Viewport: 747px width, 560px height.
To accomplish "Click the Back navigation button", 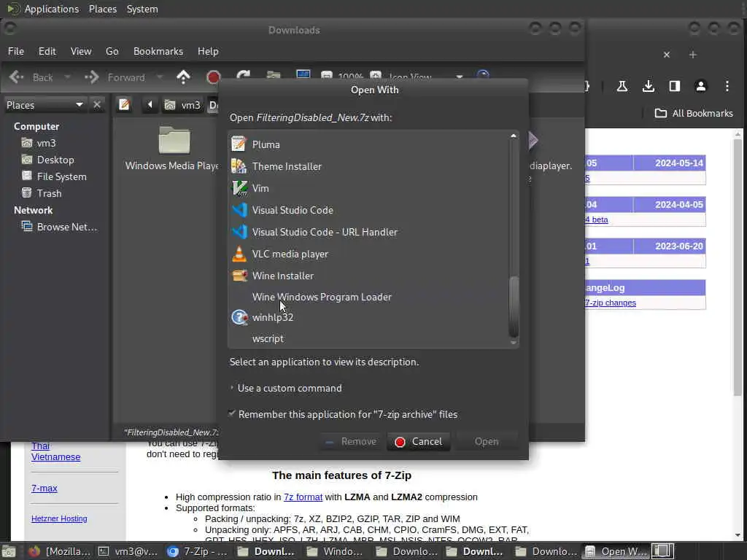I will [x=31, y=77].
